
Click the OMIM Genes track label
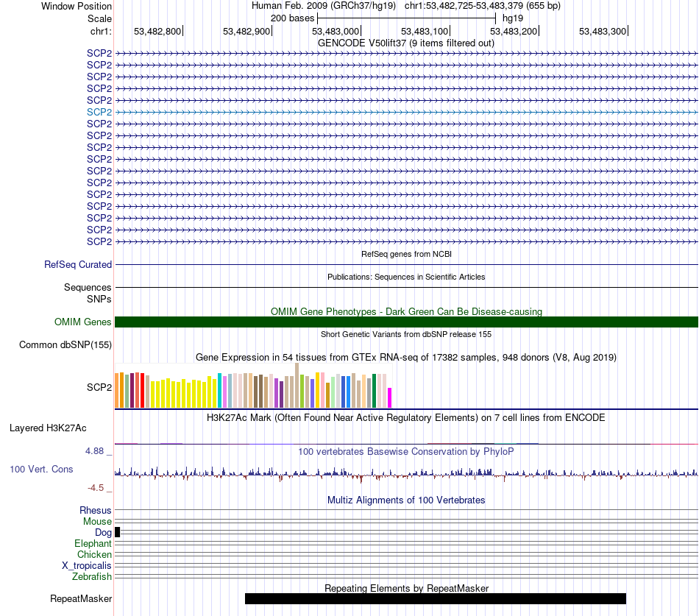tap(83, 322)
